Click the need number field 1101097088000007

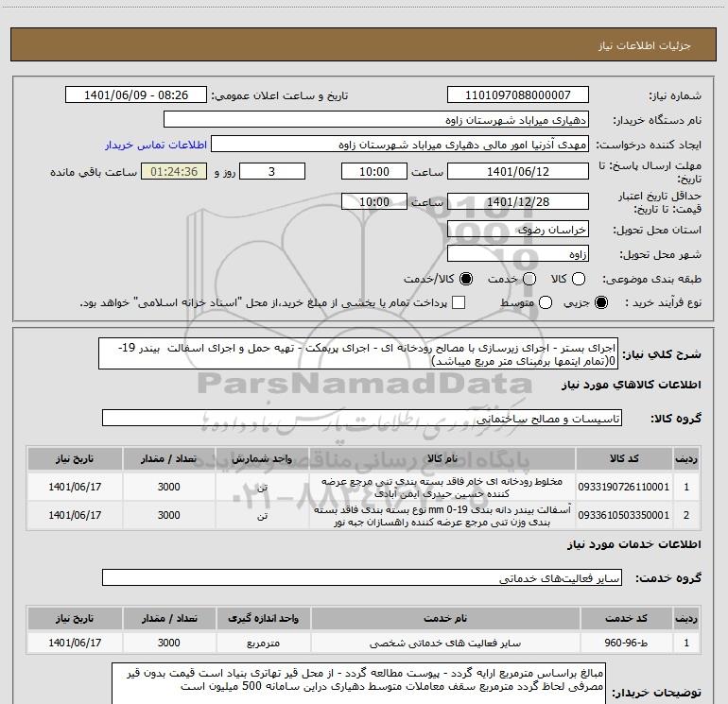tap(518, 95)
